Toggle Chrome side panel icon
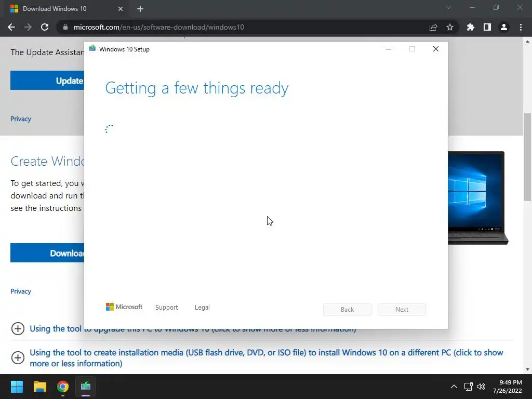This screenshot has width=532, height=399. pyautogui.click(x=487, y=27)
